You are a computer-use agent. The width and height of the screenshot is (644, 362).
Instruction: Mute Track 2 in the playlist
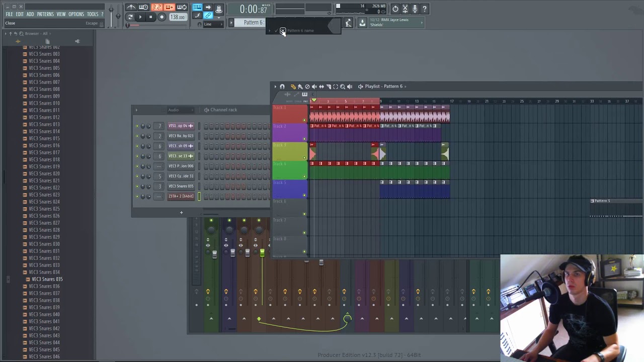click(x=304, y=139)
